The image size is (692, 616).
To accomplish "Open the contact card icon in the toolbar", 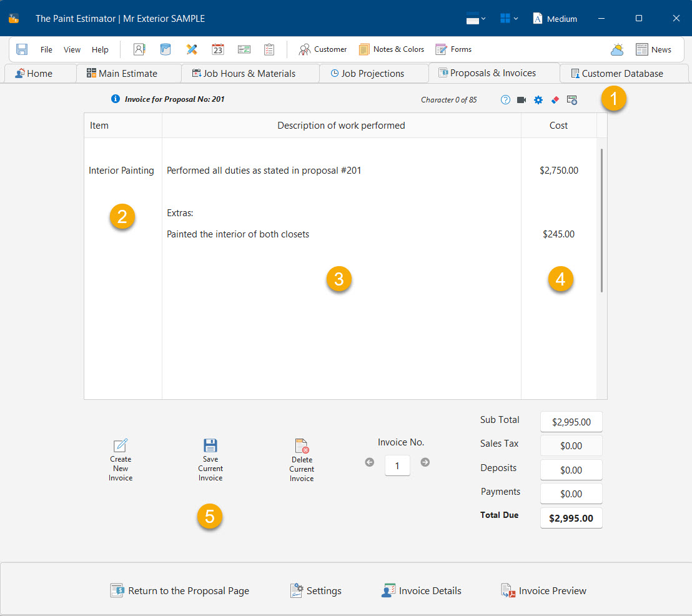I will (x=139, y=49).
